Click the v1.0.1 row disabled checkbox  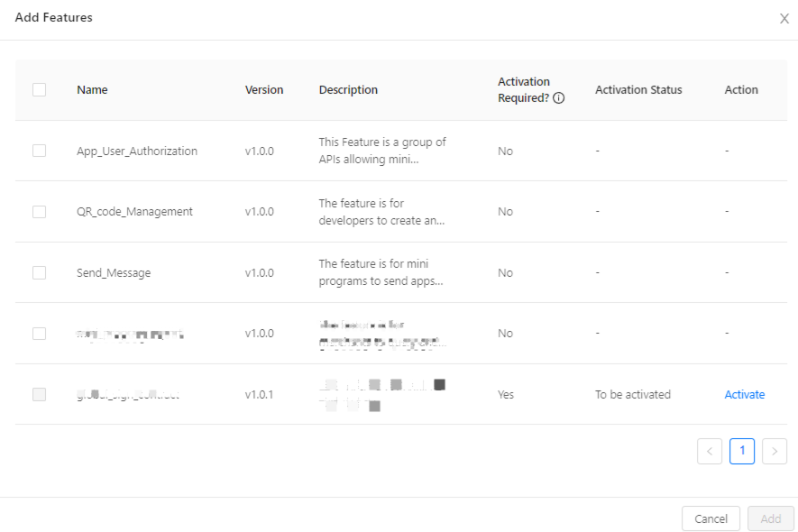pos(39,394)
